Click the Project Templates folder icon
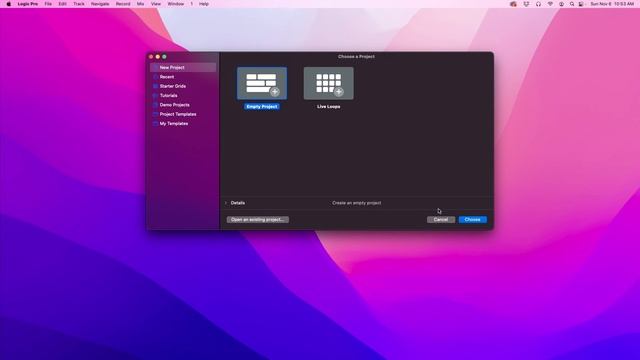The image size is (640, 360). click(x=156, y=114)
